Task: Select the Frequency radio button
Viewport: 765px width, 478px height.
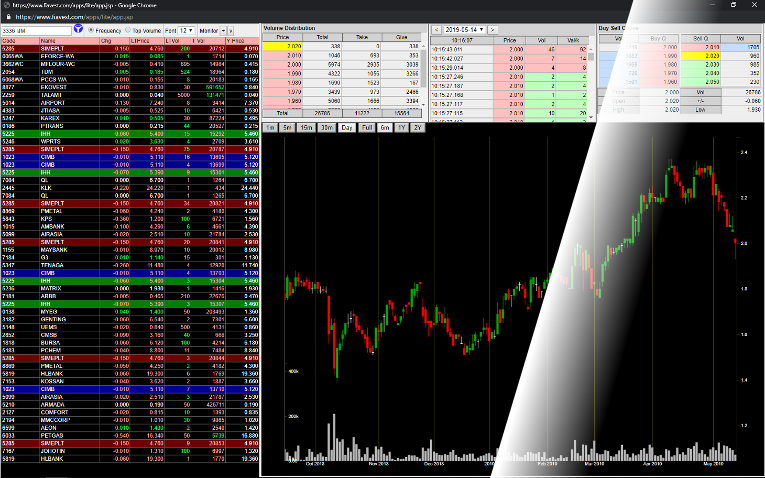Action: (91, 30)
